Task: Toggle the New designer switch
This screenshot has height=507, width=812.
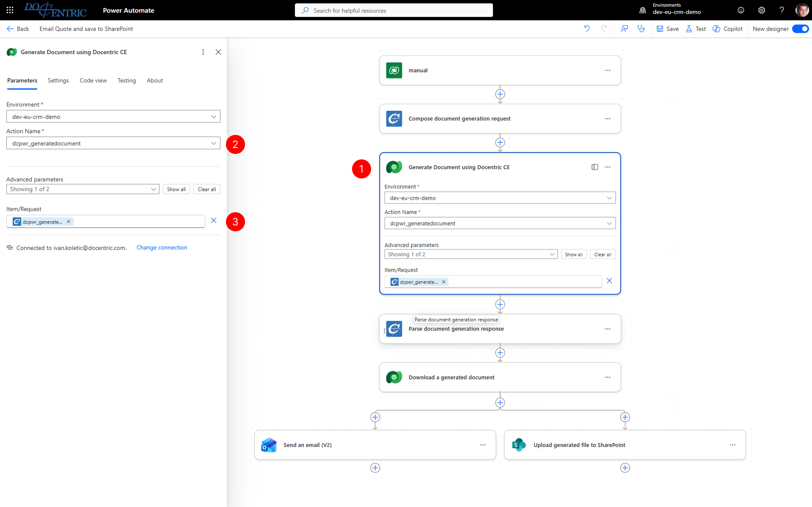Action: (800, 29)
